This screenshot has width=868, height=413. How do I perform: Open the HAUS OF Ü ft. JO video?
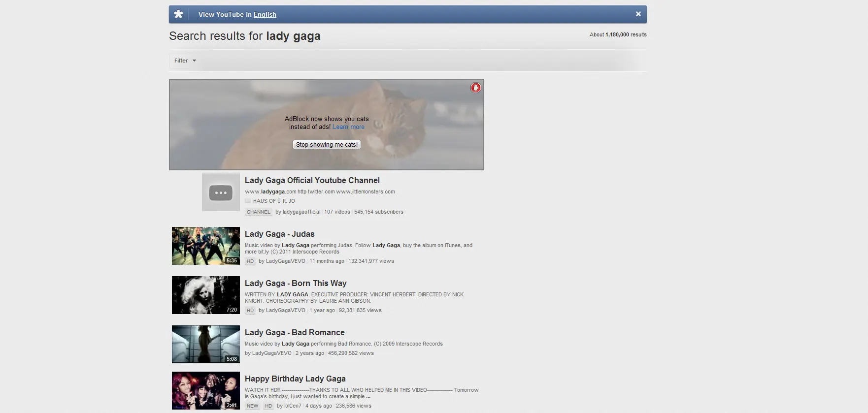tap(274, 201)
